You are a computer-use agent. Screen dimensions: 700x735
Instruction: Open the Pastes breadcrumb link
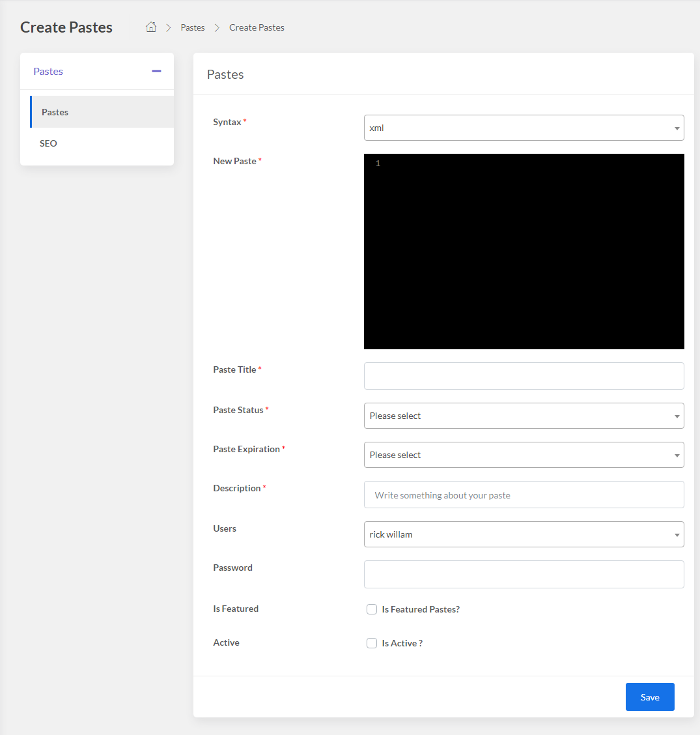tap(193, 27)
